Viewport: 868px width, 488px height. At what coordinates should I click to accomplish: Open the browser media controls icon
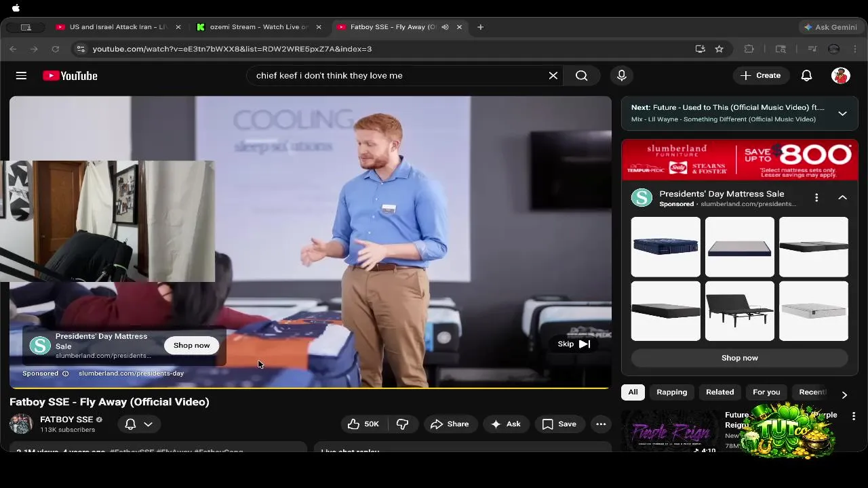(x=812, y=49)
